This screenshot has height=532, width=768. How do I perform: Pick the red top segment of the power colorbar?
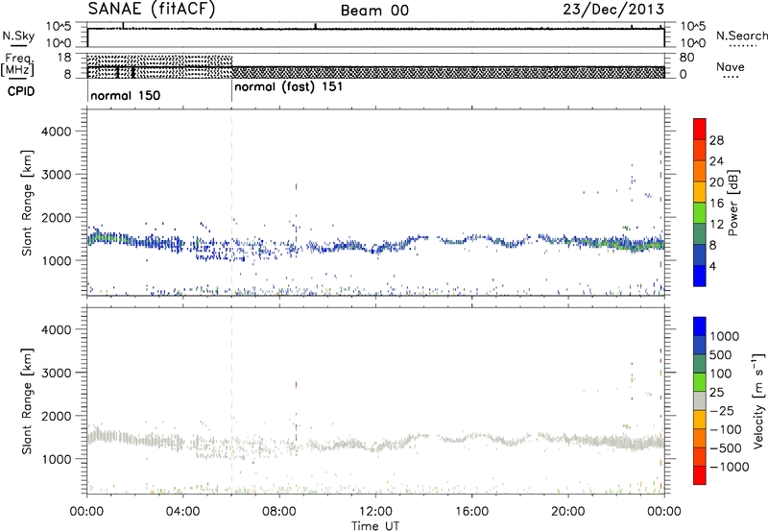click(x=700, y=129)
